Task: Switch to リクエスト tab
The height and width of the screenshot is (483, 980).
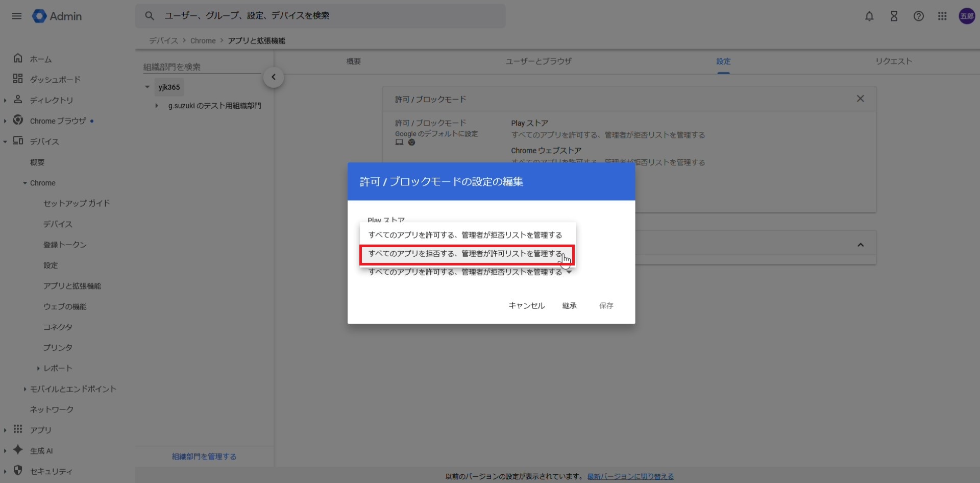Action: pyautogui.click(x=893, y=61)
